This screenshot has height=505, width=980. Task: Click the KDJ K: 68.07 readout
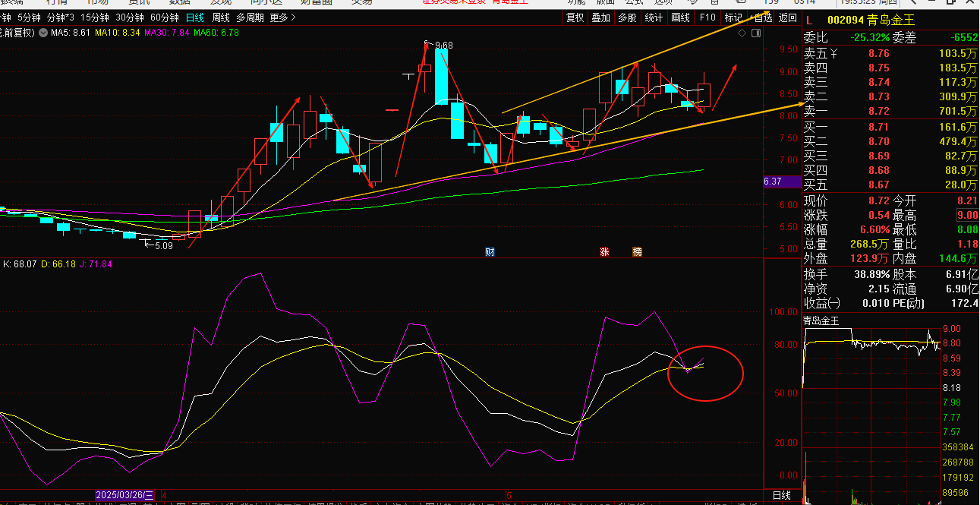click(20, 264)
